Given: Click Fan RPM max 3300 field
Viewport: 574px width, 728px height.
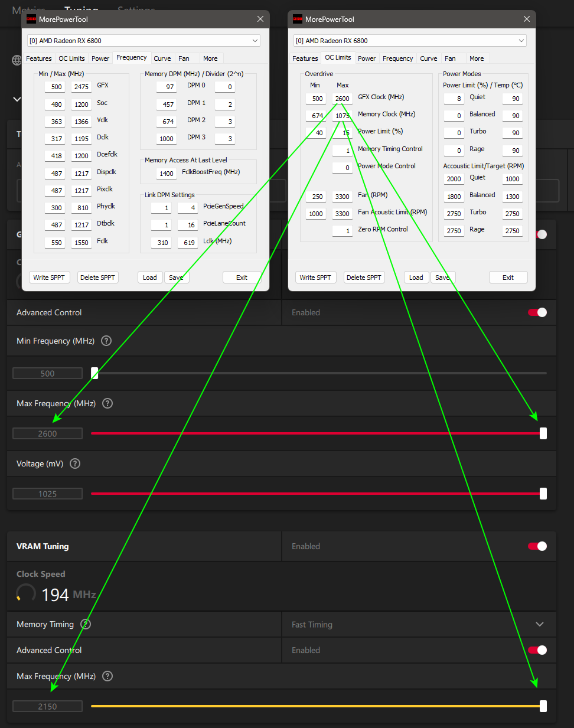Looking at the screenshot, I should pos(342,197).
